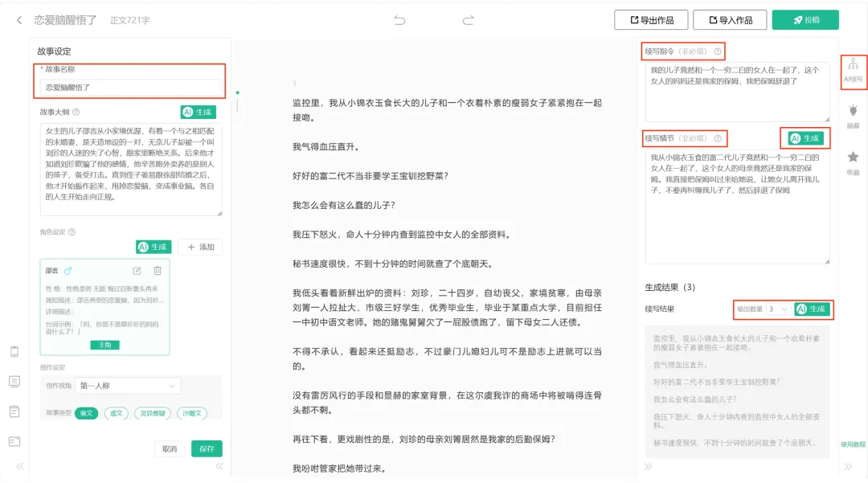Delete character 邵言 using trash icon
This screenshot has height=483, width=868.
157,271
